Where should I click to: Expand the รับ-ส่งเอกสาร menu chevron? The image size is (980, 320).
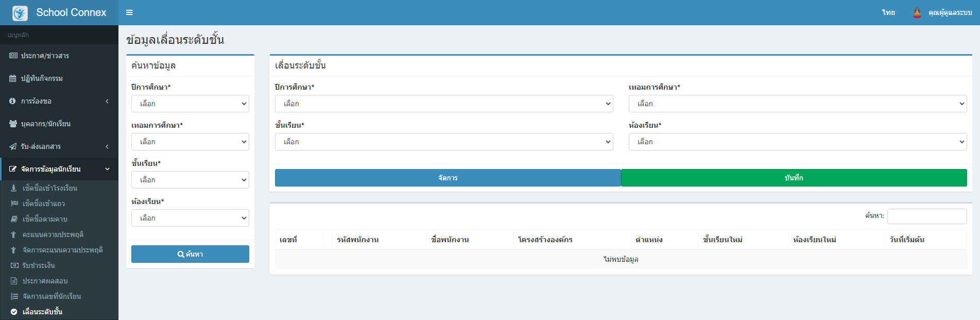coord(107,146)
